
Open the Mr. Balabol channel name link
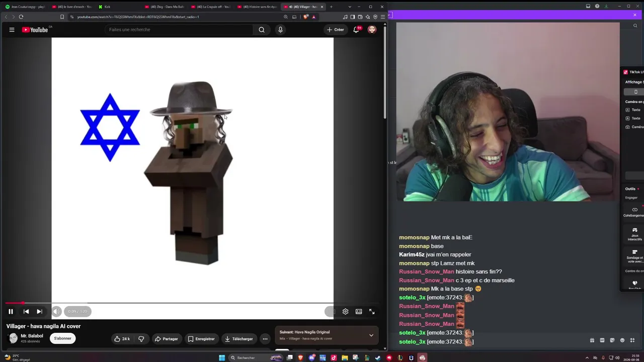[x=32, y=336]
